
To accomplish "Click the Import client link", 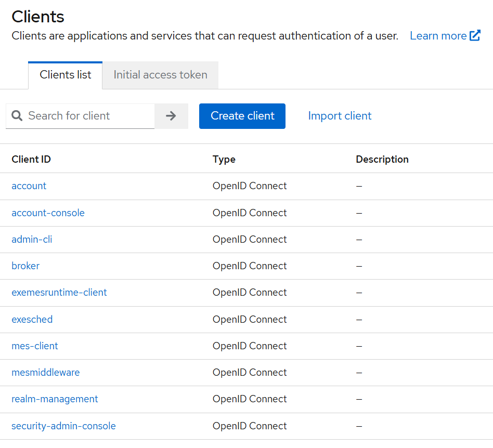I will tap(340, 116).
